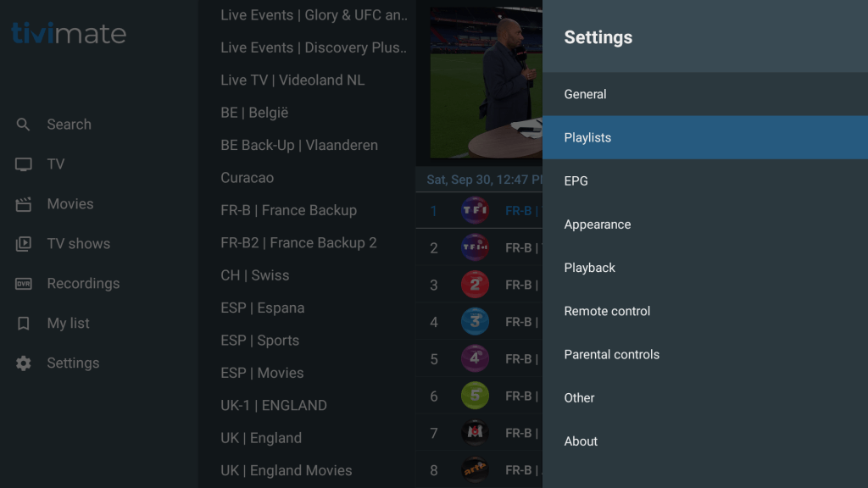This screenshot has height=488, width=868.
Task: Choose the France 3 channel logo
Action: tap(475, 322)
